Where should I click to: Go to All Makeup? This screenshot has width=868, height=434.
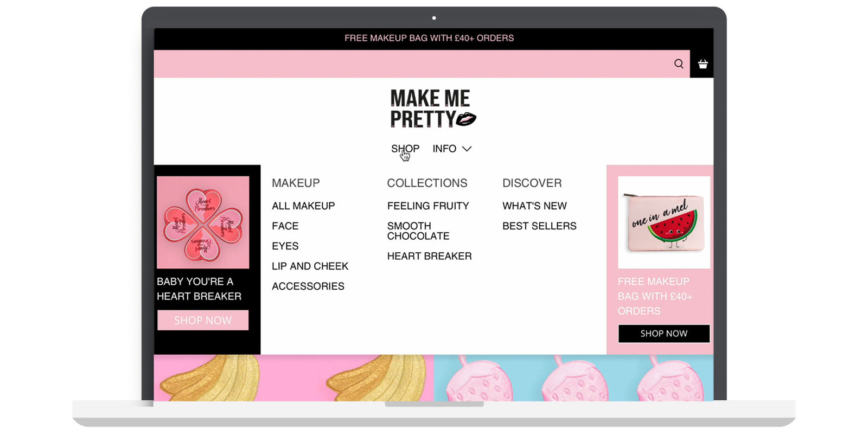[x=303, y=206]
